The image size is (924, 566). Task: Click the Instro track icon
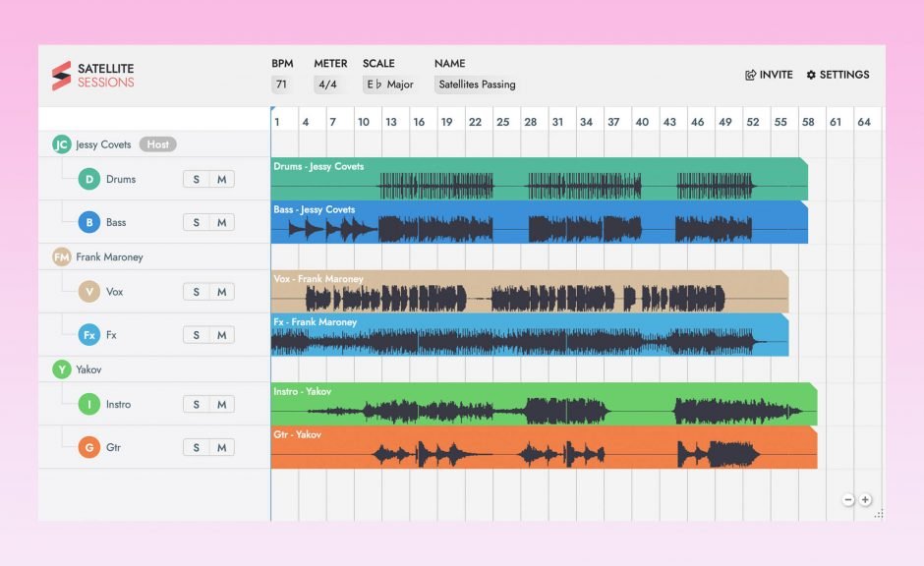(x=89, y=404)
